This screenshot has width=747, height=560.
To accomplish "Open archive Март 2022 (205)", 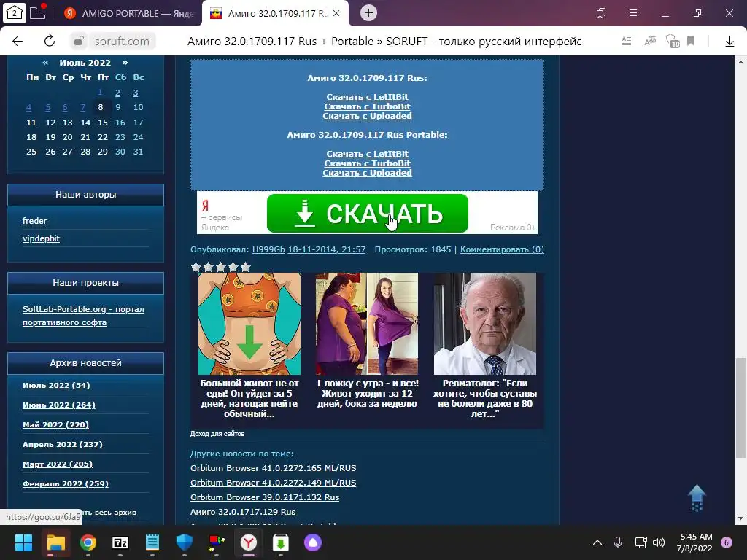I will click(x=58, y=464).
